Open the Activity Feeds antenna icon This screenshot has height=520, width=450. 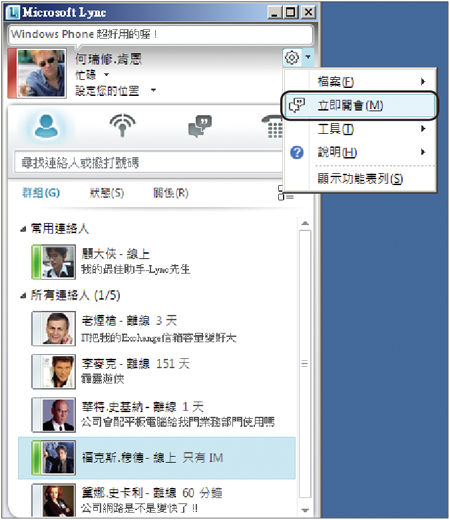(x=122, y=125)
